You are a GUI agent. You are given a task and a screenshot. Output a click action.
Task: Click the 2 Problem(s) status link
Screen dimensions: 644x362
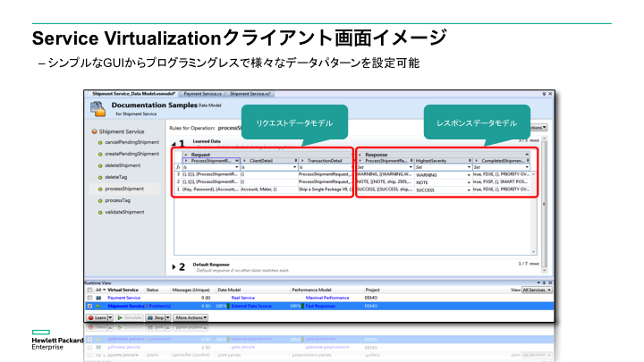158,307
